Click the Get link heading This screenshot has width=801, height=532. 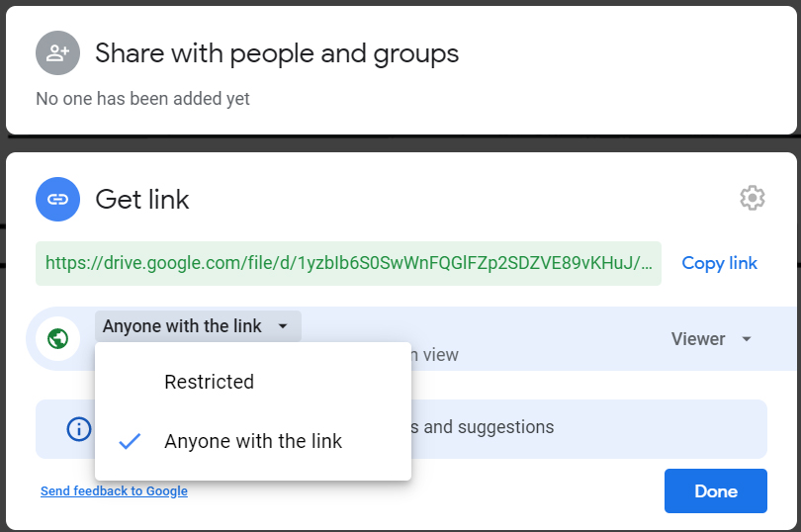[x=142, y=200]
